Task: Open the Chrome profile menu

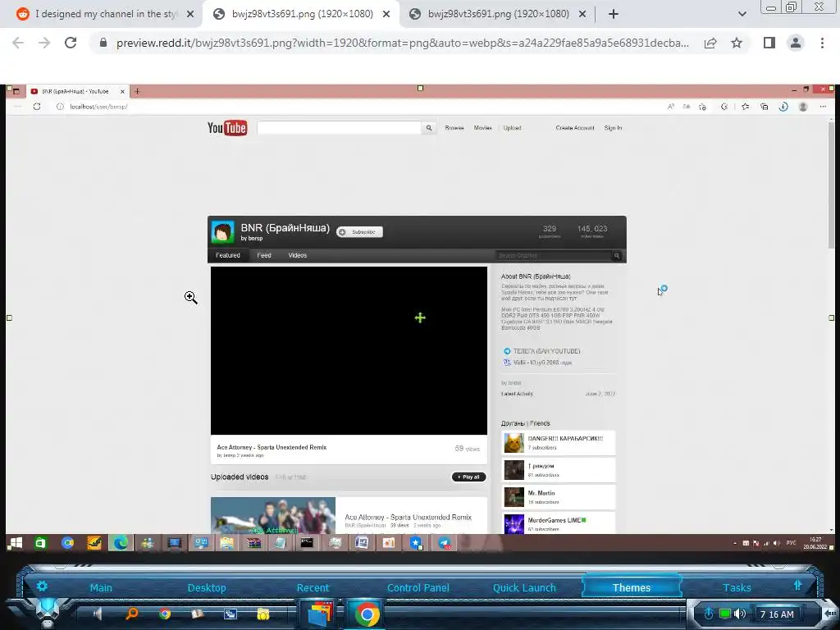Action: point(796,43)
